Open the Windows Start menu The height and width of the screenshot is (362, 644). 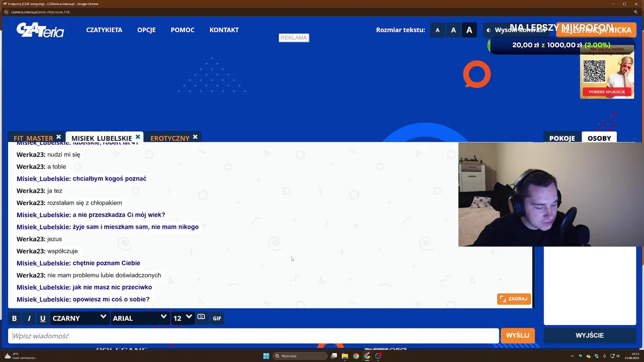(266, 356)
